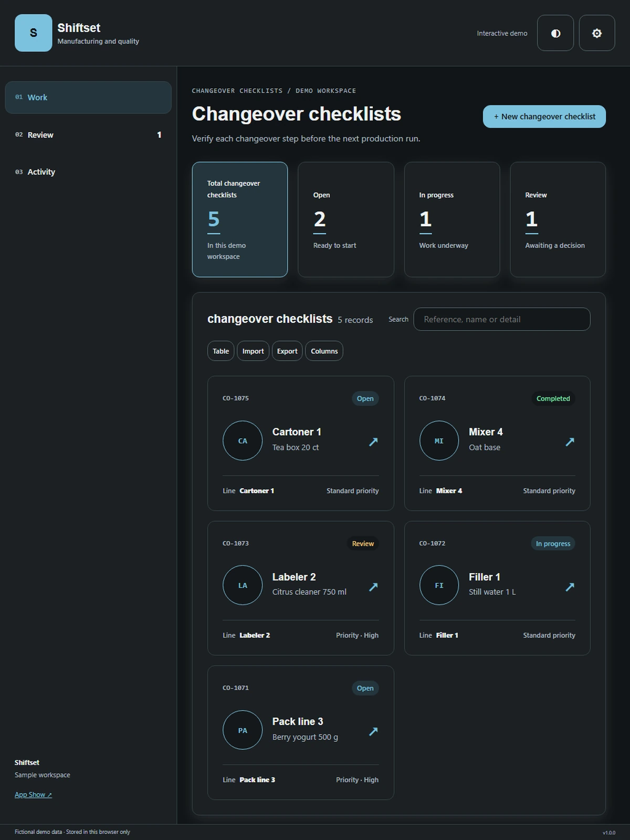Open Labeler 2 via its arrow icon
Screen dimensions: 630x840
click(x=373, y=586)
